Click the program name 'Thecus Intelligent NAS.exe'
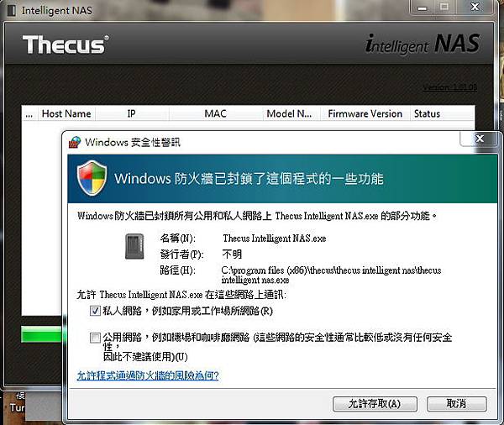Screen dimensions: 504x425 [x=275, y=239]
